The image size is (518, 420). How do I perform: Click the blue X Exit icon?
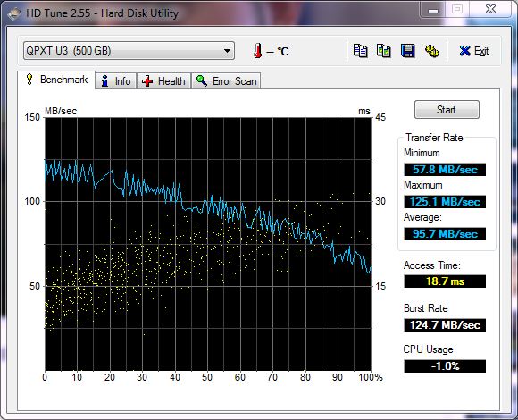(464, 51)
